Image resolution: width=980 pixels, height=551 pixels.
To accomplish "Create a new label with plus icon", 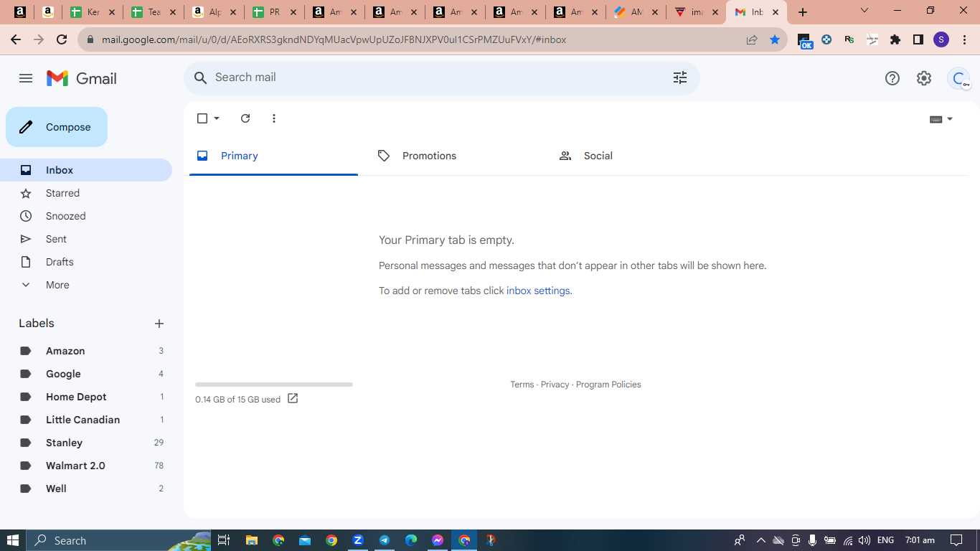I will point(159,324).
